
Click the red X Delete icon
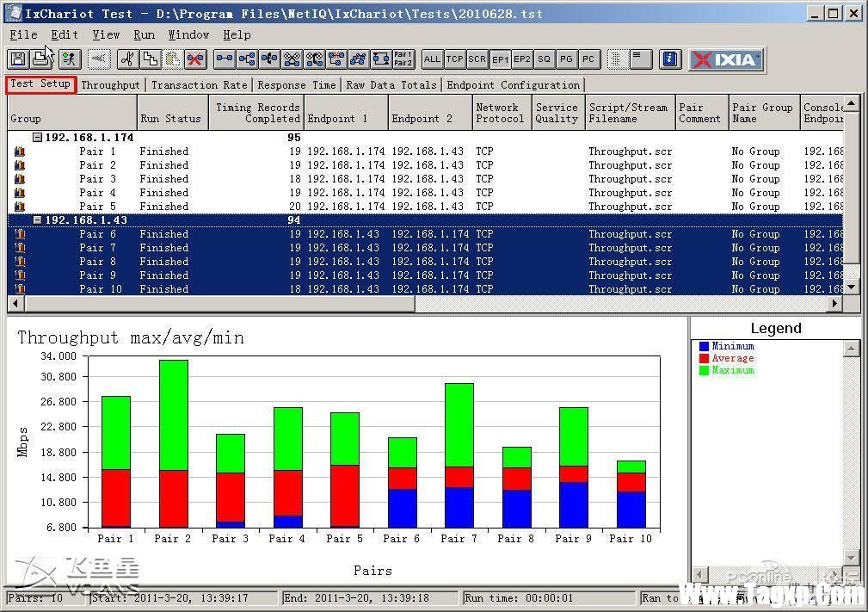(195, 59)
